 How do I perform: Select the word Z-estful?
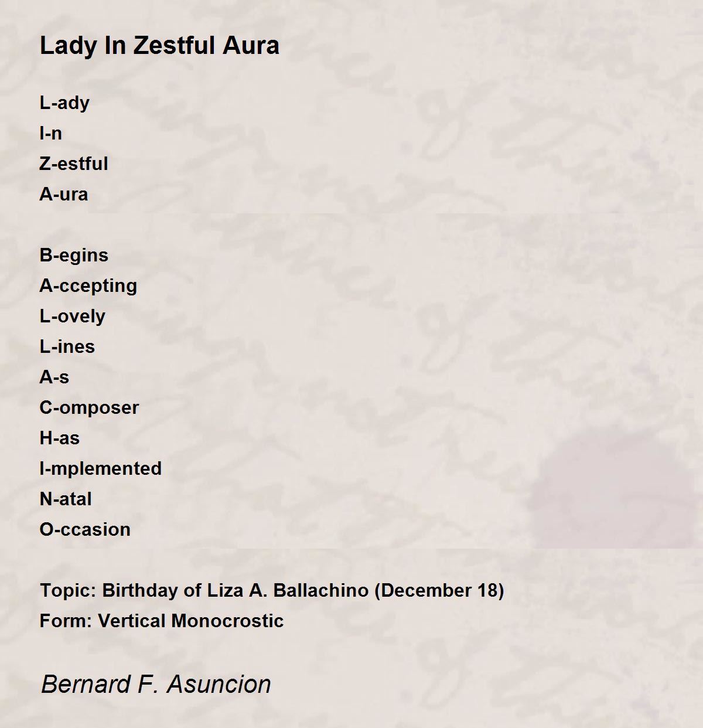click(x=74, y=164)
